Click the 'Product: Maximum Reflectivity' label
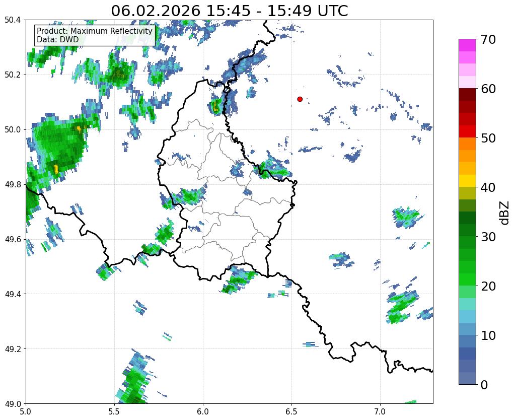This screenshot has width=515, height=420. pyautogui.click(x=95, y=31)
